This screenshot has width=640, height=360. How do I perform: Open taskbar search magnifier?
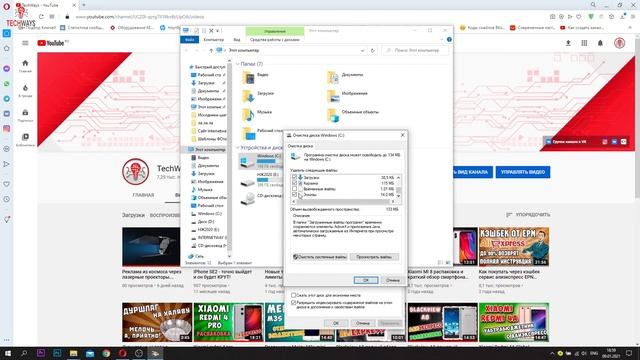24,353
